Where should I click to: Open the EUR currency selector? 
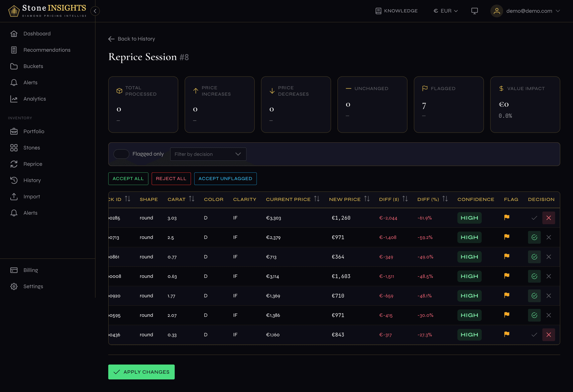click(445, 11)
